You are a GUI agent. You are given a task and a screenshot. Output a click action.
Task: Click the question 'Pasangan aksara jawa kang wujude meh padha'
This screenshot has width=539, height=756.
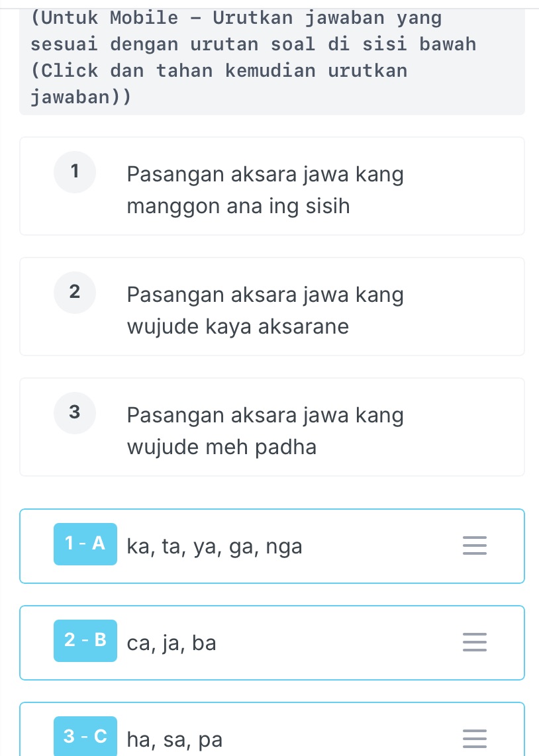(x=265, y=431)
